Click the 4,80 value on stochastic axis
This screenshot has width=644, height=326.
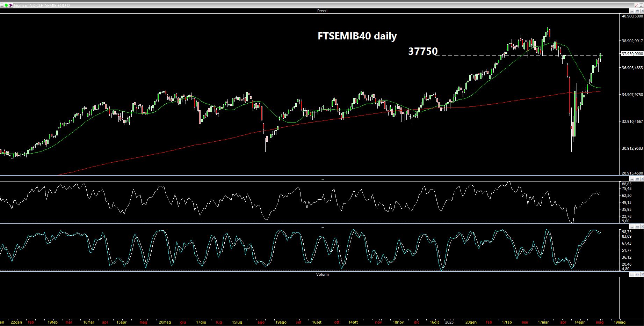[x=626, y=269]
